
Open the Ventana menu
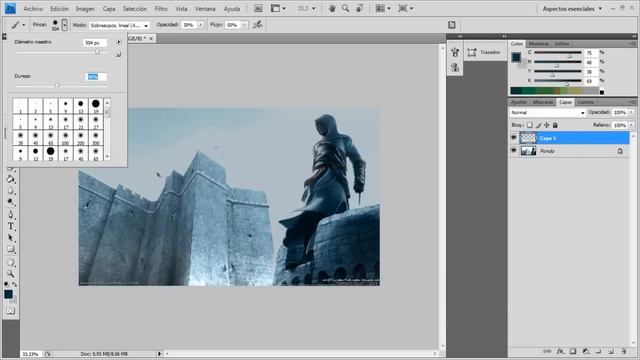click(205, 9)
